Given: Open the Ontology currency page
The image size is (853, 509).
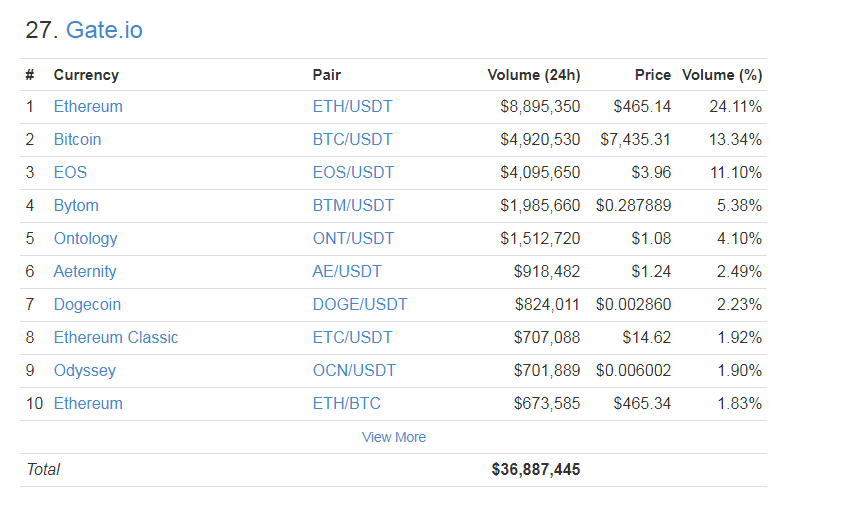Looking at the screenshot, I should tap(85, 238).
